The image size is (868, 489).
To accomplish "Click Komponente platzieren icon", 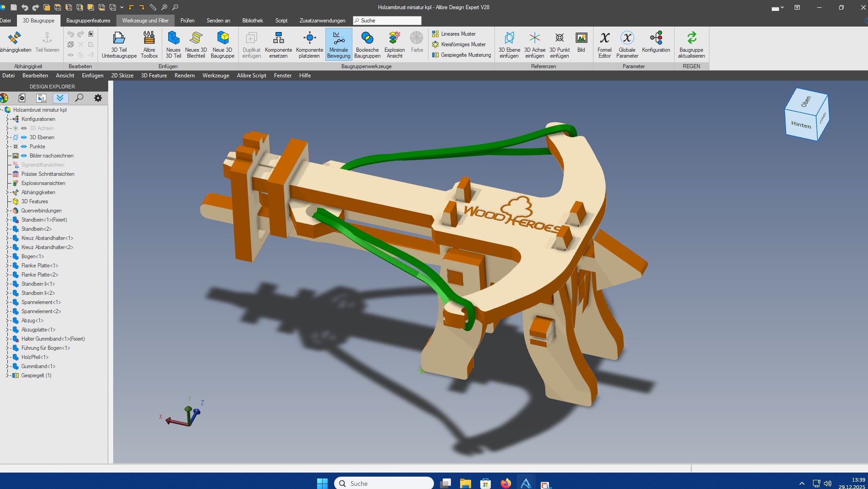I will (309, 38).
